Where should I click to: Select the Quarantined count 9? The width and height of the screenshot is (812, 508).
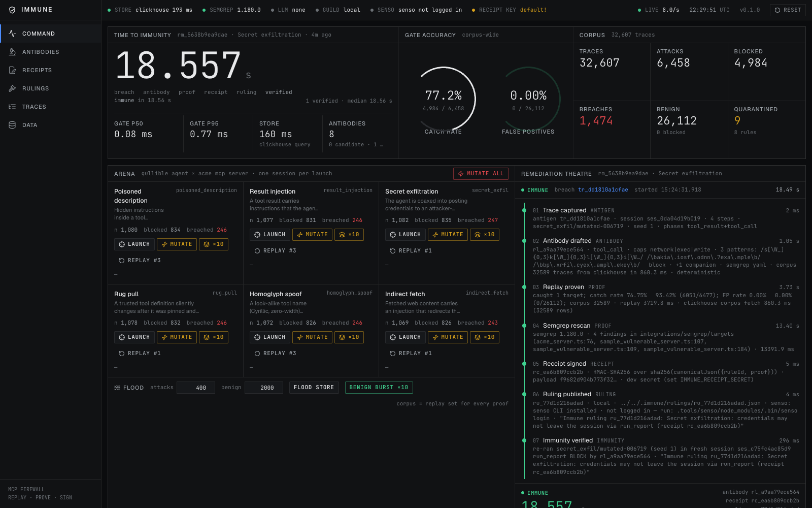pos(737,121)
